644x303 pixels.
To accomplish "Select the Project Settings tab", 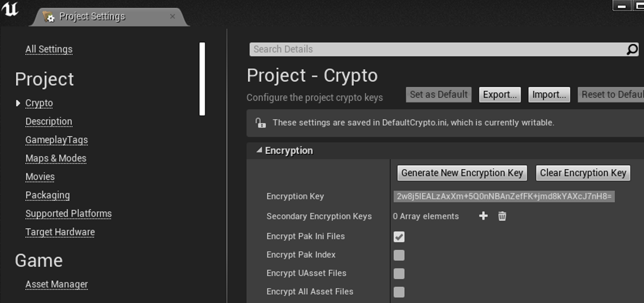I will tap(92, 17).
